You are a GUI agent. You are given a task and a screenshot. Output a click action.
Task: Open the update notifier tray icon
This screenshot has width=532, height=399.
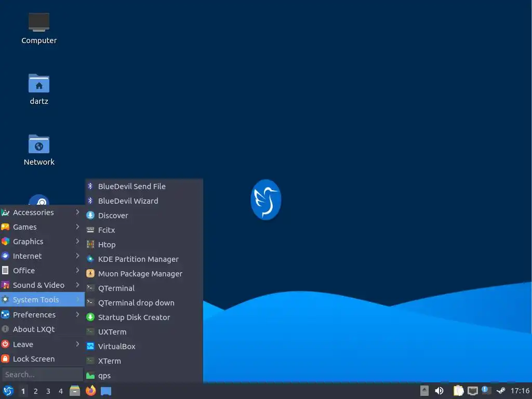(486, 390)
